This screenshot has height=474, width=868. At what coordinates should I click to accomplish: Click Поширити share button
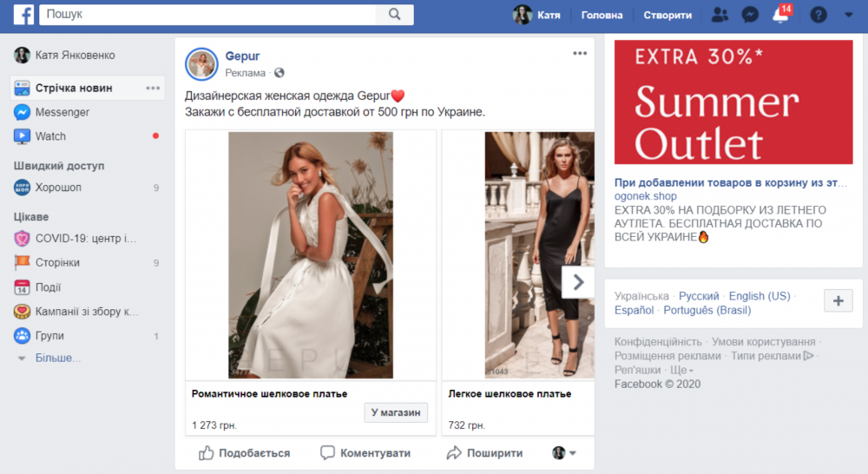click(x=484, y=453)
